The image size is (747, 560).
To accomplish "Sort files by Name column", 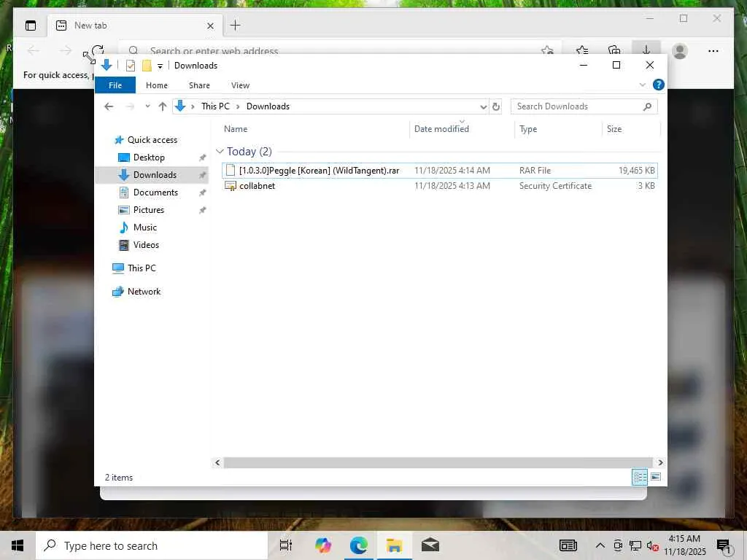I will pyautogui.click(x=236, y=129).
